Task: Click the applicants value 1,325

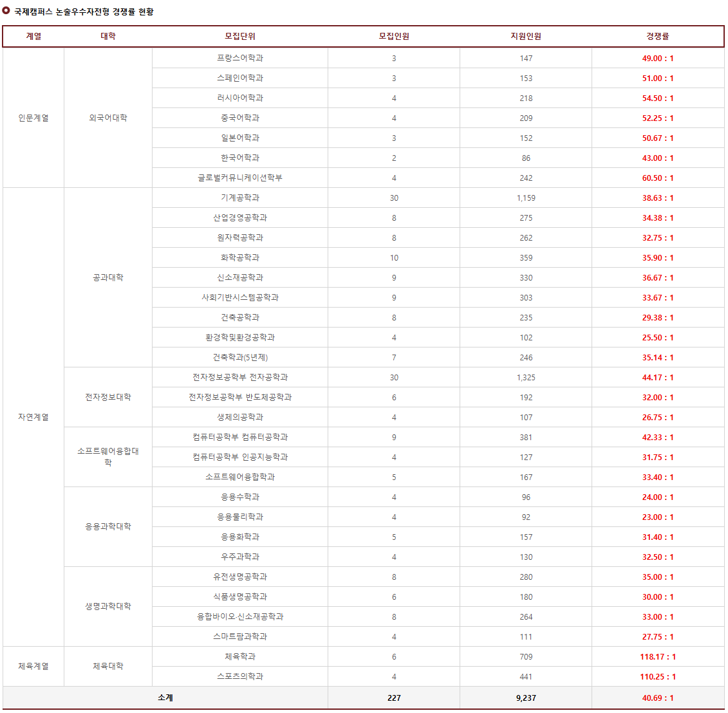Action: [x=526, y=377]
